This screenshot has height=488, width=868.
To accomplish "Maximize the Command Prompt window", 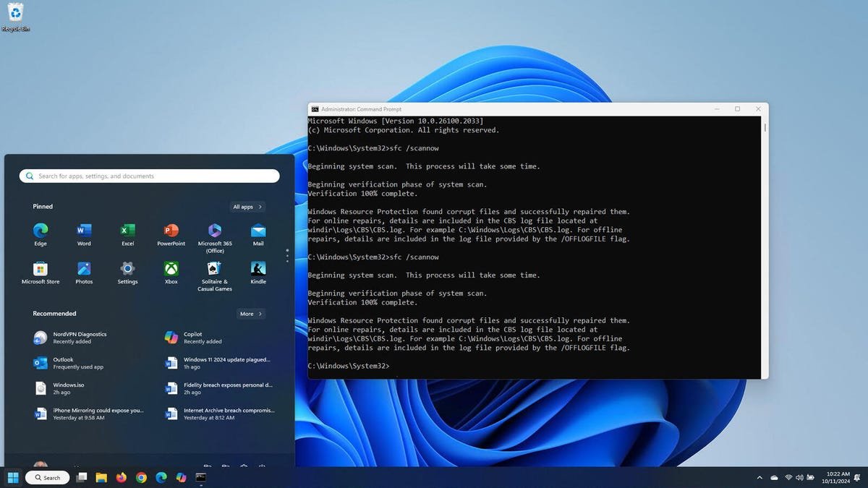I will (737, 109).
